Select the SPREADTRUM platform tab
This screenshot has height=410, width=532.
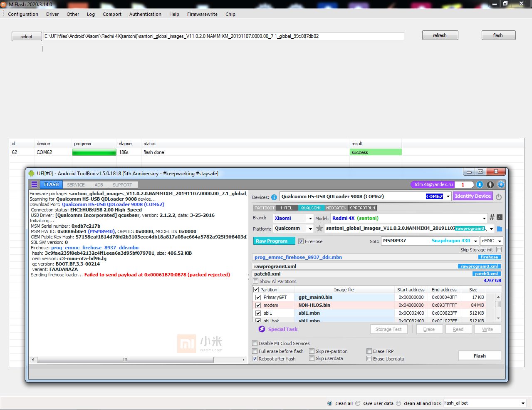point(363,208)
